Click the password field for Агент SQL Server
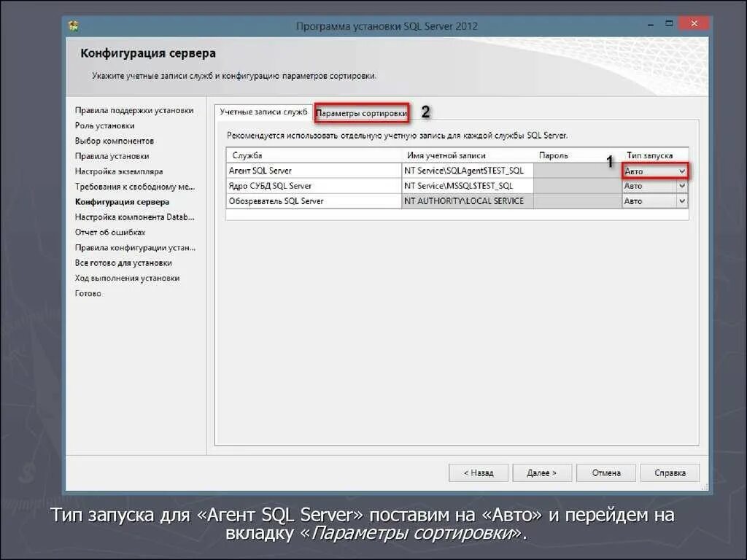The width and height of the screenshot is (747, 560). point(578,171)
